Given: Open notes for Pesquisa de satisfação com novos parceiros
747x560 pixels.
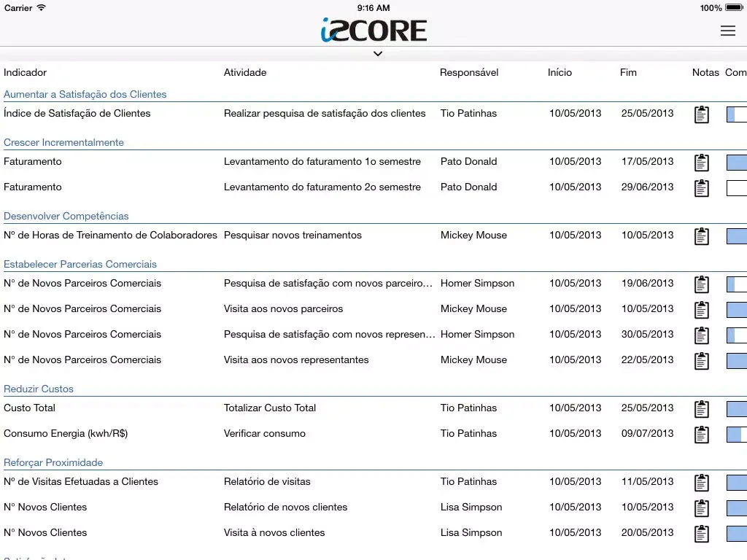Looking at the screenshot, I should [x=701, y=284].
